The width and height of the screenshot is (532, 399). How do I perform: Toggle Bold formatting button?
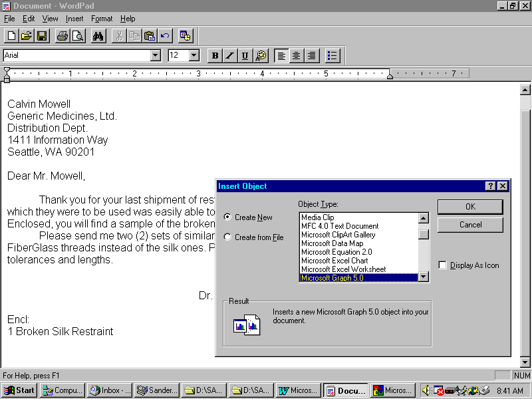pos(215,56)
